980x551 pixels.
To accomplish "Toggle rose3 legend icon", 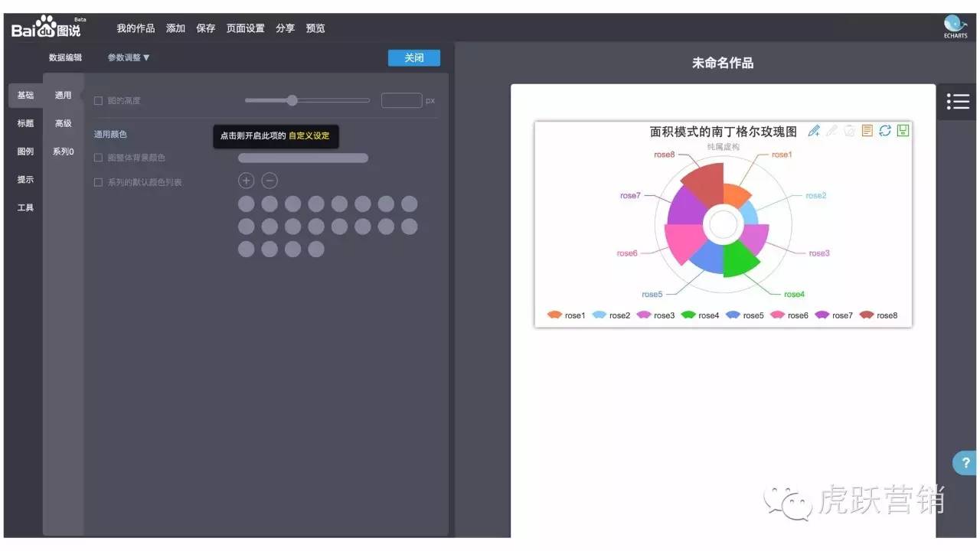I will click(x=644, y=315).
